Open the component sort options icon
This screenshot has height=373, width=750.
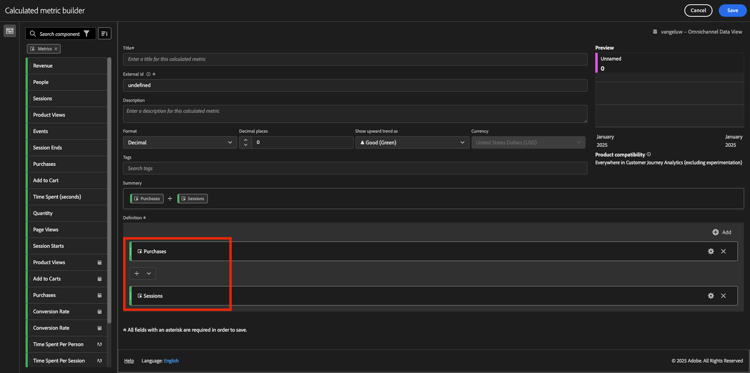[105, 34]
